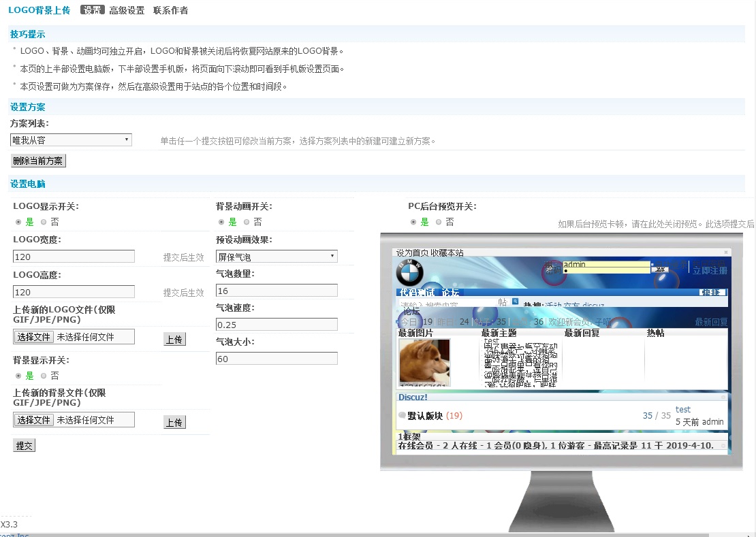Viewport: 756px width, 537px height.
Task: Open the 设置 tab
Action: point(92,10)
